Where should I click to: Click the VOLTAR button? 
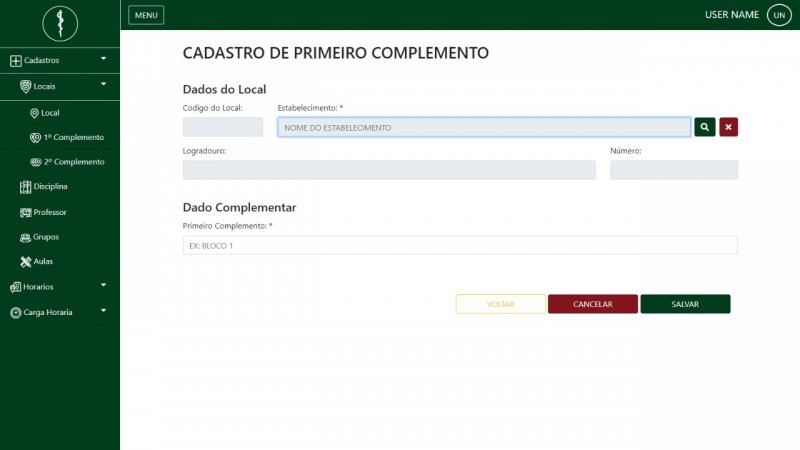coord(500,304)
